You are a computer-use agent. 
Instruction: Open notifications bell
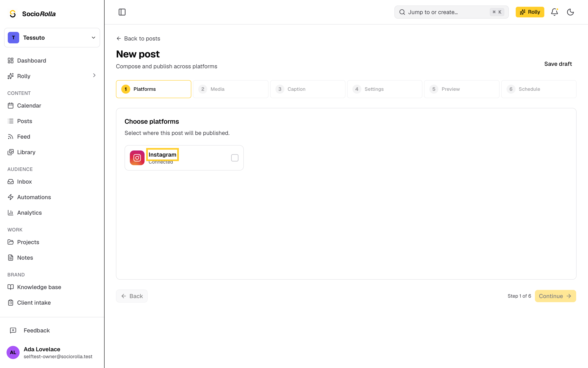click(x=555, y=12)
